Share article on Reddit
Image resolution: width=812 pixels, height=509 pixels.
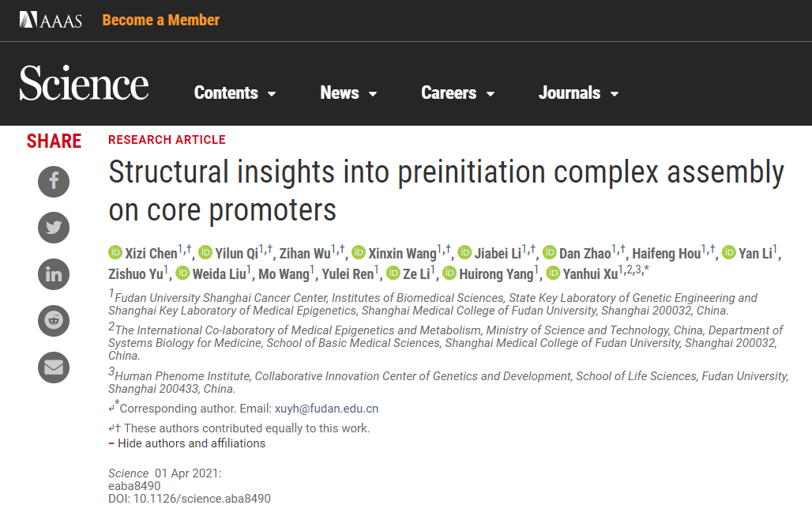pos(54,321)
